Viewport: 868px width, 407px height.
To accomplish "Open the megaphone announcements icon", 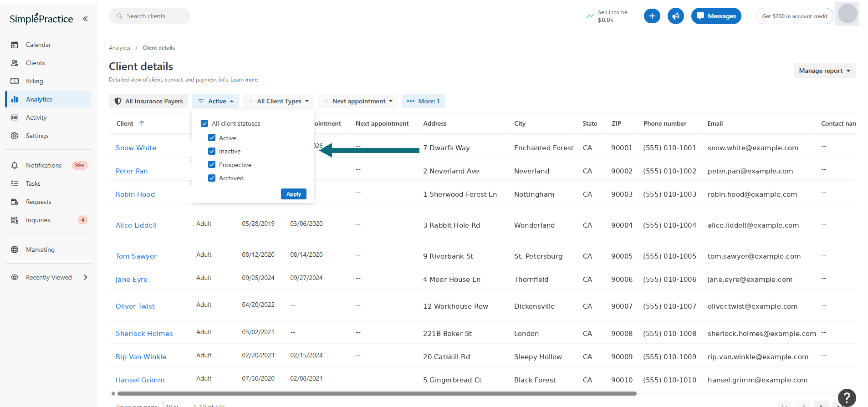I will [675, 16].
